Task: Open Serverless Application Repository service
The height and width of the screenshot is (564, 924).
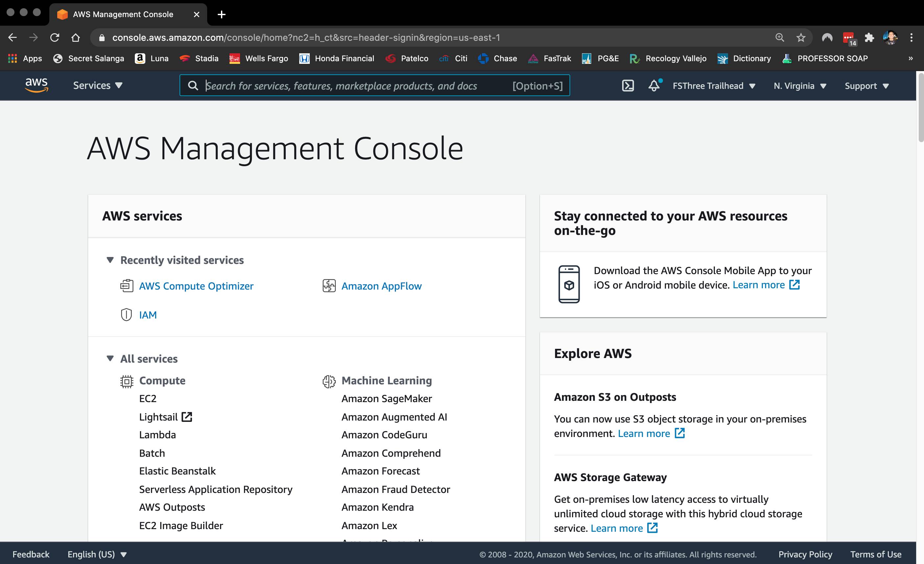Action: click(x=216, y=489)
